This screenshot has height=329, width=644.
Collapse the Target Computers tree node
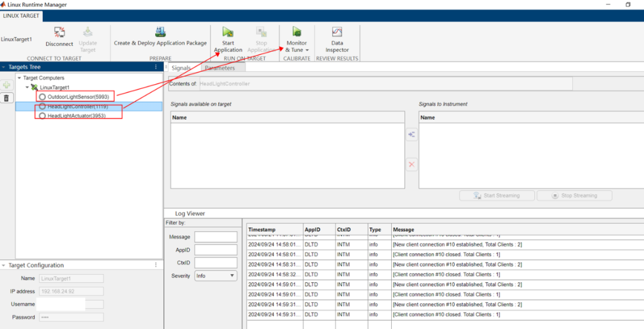tap(19, 78)
